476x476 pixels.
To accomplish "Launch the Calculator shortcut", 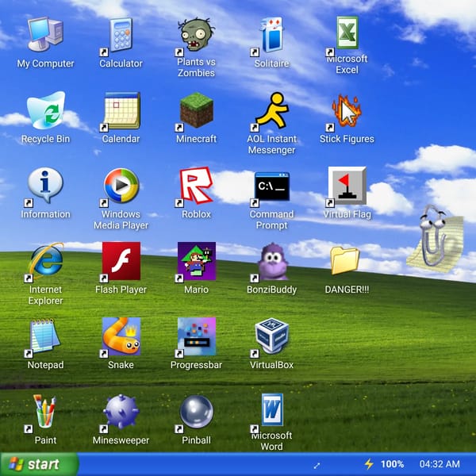I will pos(121,35).
